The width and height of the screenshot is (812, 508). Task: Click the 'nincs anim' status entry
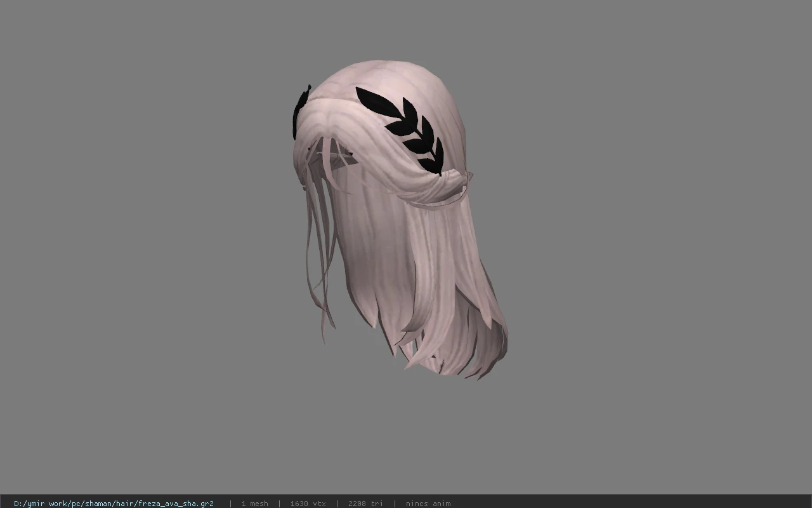pos(428,504)
